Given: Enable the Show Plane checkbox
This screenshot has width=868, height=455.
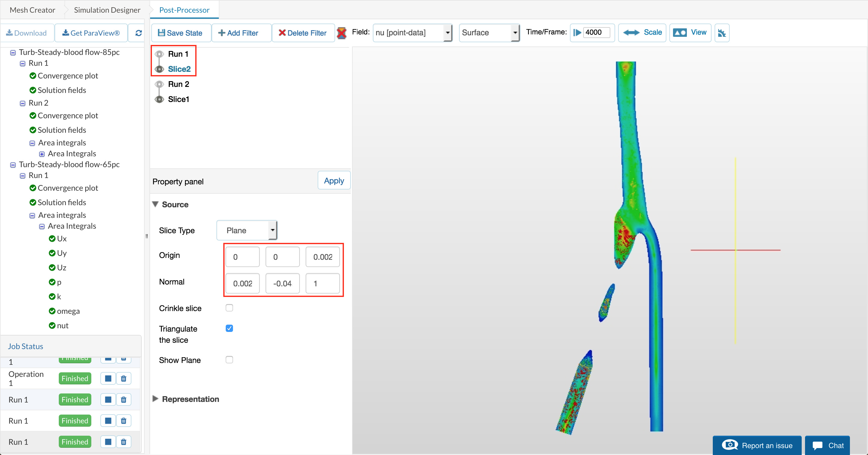Looking at the screenshot, I should click(x=229, y=360).
